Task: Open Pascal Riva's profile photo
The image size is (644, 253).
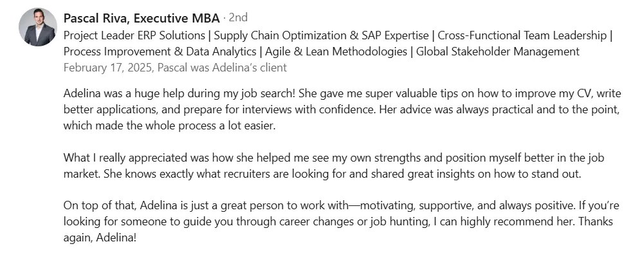Action: coord(38,26)
